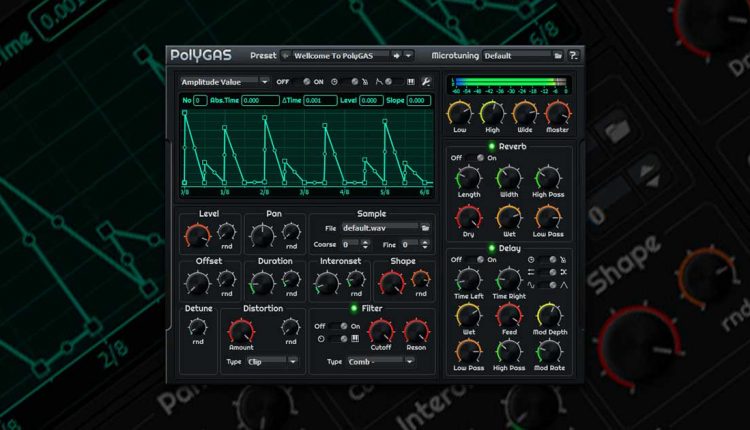Click the Reverb Length knob
750x430 pixels.
coord(469,178)
